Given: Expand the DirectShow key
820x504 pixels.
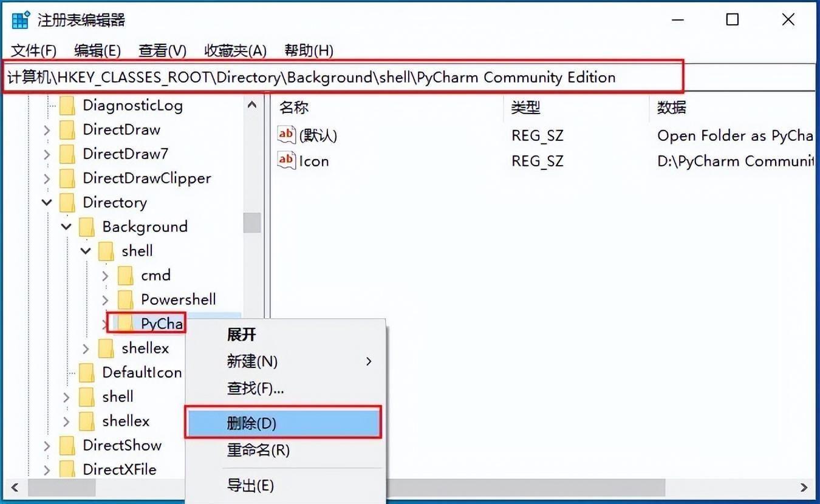Looking at the screenshot, I should coord(47,446).
